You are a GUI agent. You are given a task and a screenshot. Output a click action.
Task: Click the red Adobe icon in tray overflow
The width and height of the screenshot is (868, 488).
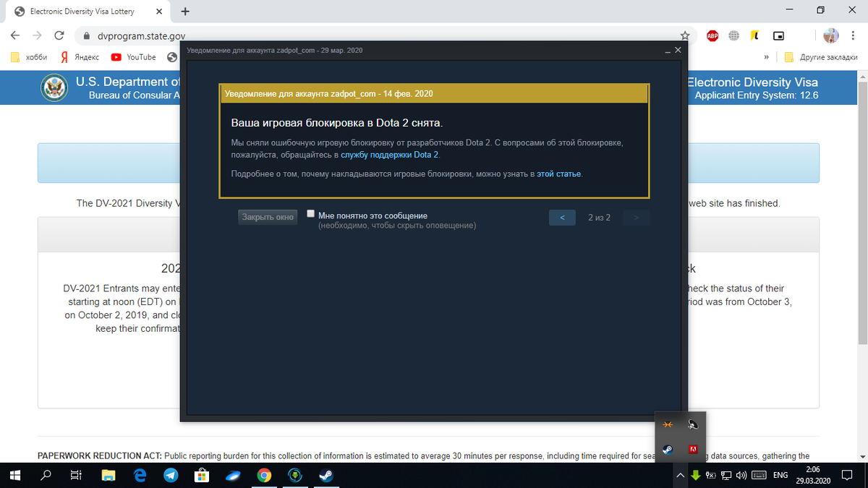point(692,448)
